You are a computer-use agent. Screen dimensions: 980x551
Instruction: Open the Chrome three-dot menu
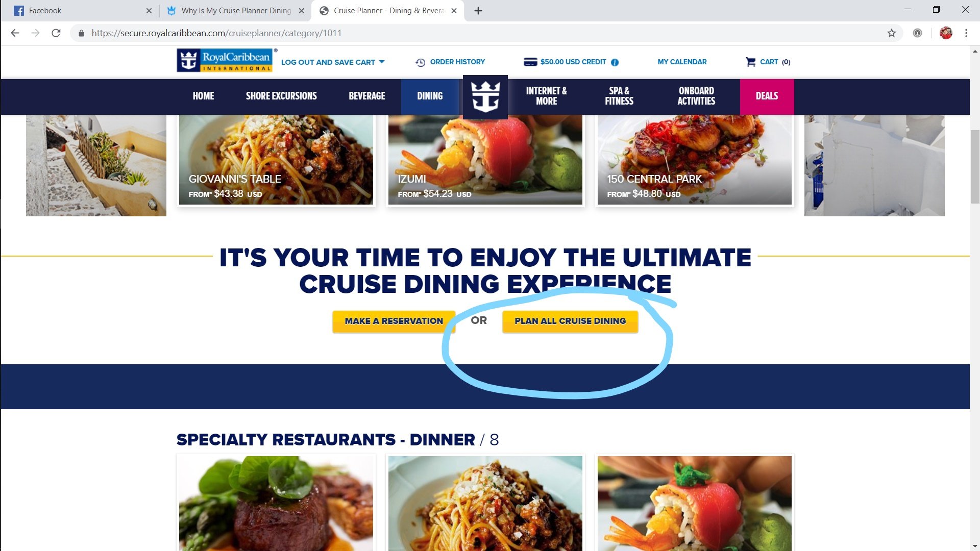coord(966,33)
